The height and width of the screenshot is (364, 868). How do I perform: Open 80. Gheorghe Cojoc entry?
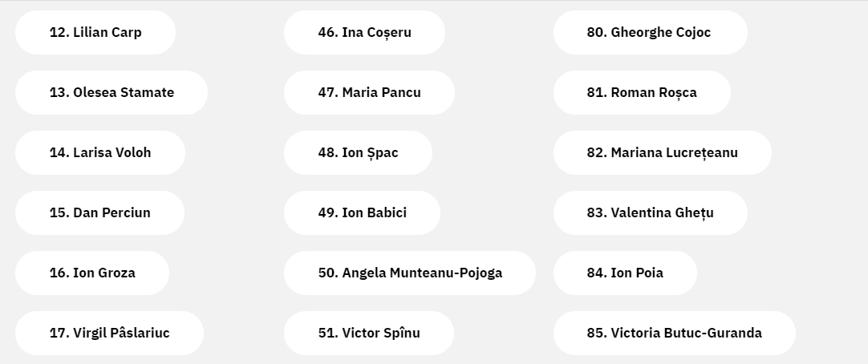(651, 32)
